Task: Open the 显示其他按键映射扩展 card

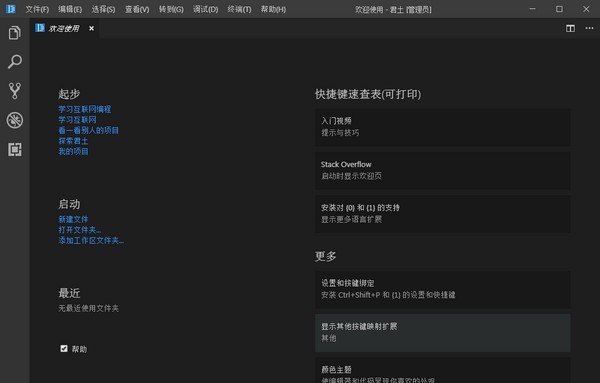Action: 443,333
